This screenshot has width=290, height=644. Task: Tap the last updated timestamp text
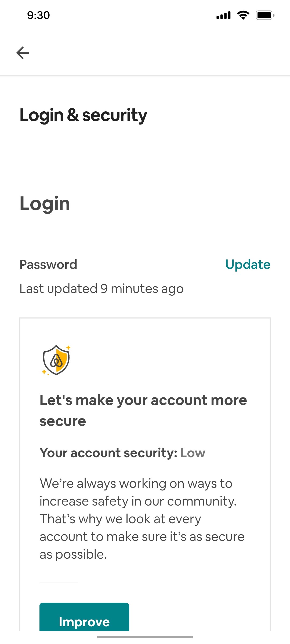click(x=102, y=289)
